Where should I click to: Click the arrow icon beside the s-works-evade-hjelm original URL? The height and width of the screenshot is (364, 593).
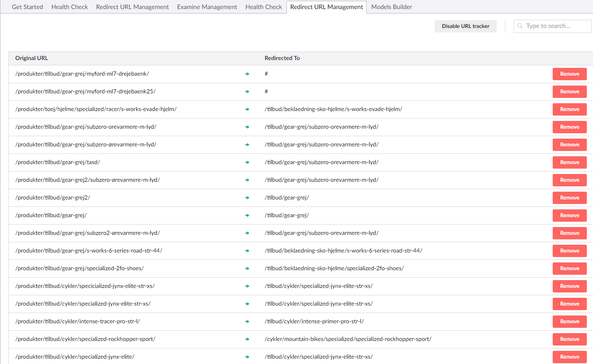247,109
